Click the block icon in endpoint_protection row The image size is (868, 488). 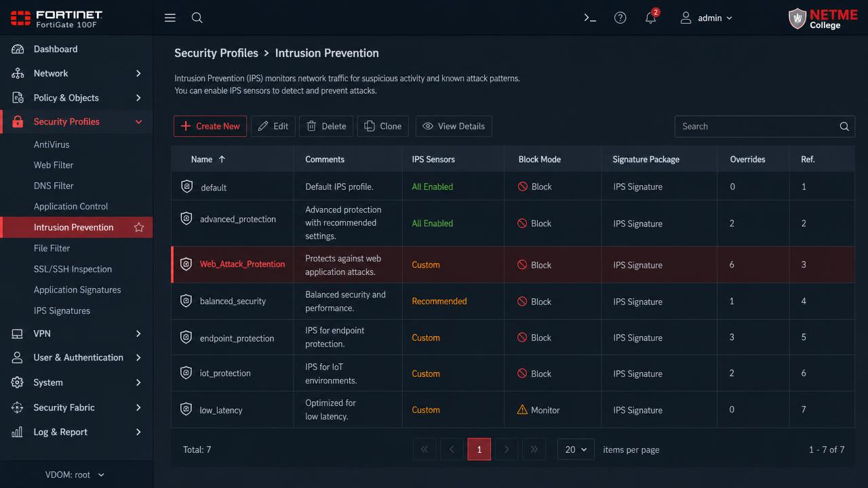point(522,338)
